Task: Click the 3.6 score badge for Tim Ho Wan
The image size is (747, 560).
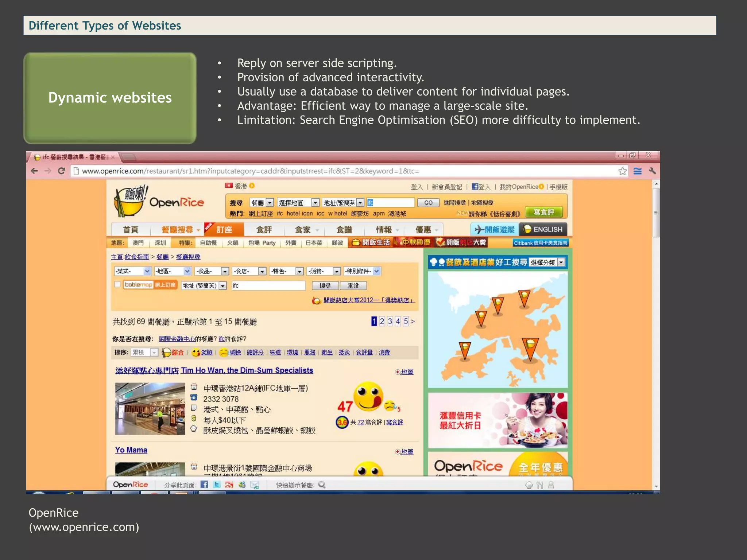Action: [342, 422]
